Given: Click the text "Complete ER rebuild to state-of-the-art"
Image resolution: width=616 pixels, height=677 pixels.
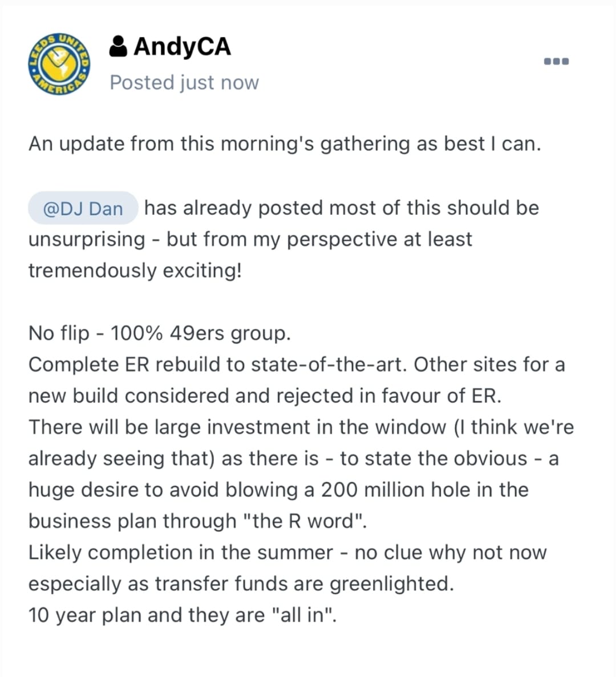Looking at the screenshot, I should 217,364.
